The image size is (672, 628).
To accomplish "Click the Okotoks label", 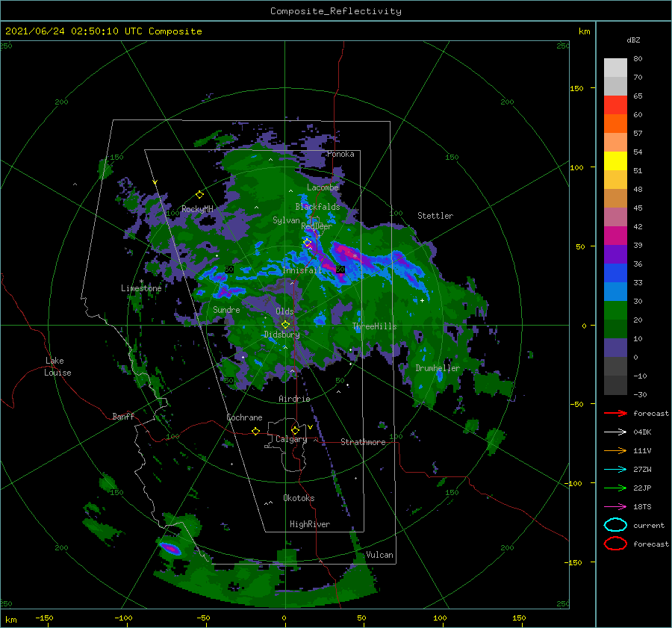I will [299, 498].
